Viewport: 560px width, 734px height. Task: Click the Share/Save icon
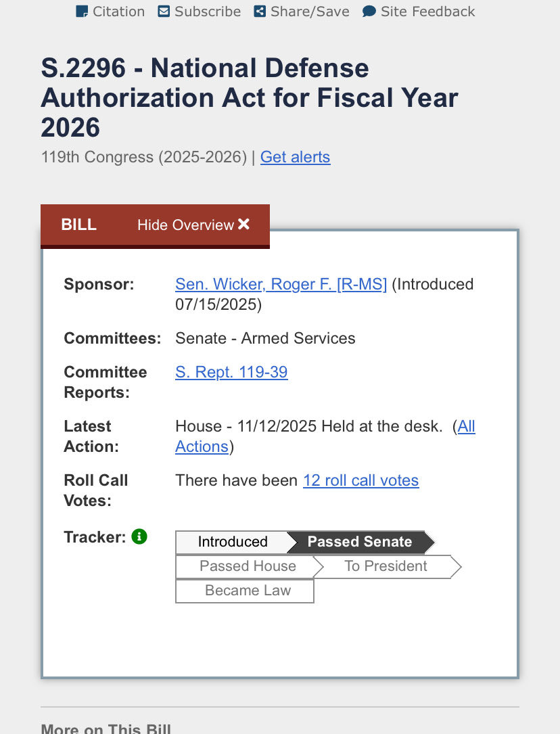[x=260, y=12]
